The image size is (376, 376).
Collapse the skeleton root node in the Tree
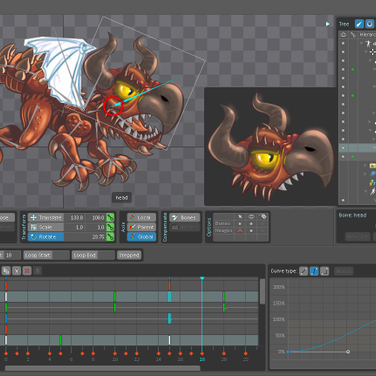click(x=362, y=43)
